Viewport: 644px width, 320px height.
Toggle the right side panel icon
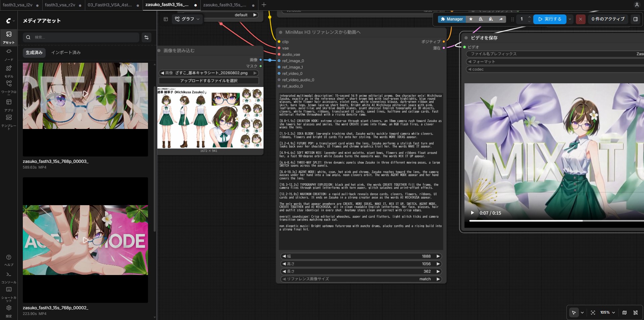click(x=636, y=19)
